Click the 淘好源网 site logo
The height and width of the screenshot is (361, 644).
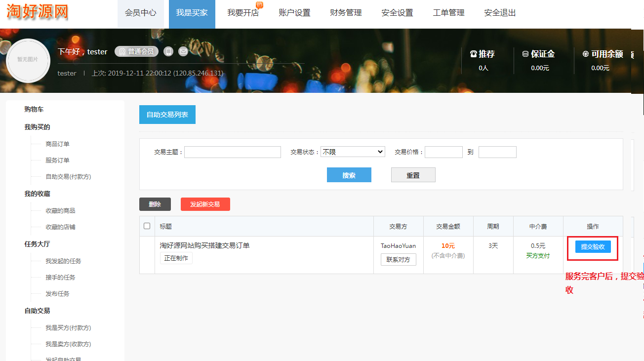pos(38,12)
